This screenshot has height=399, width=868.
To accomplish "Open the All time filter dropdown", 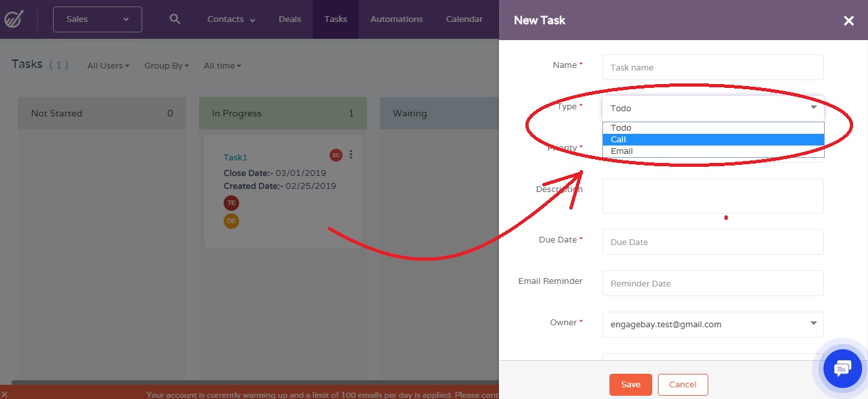I will point(222,66).
